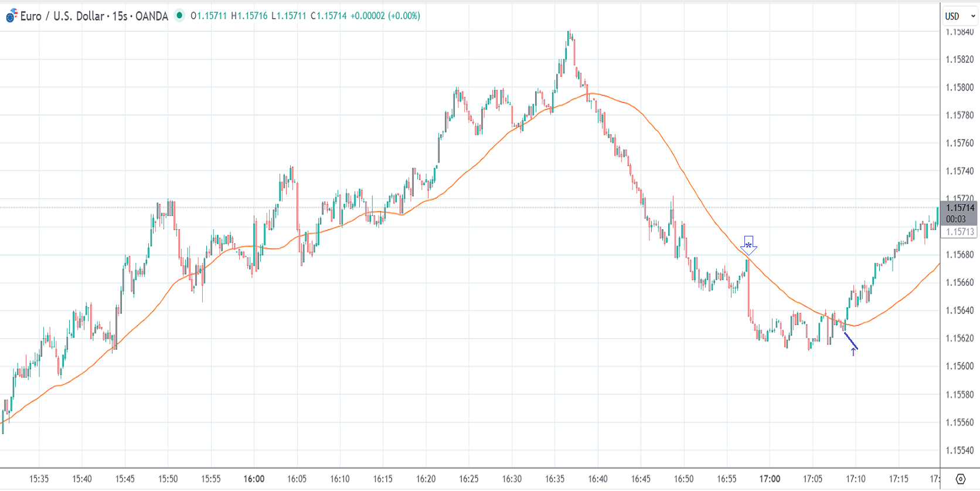Screen dimensions: 980x491
Task: Click time axis label 17:05
Action: tap(813, 479)
